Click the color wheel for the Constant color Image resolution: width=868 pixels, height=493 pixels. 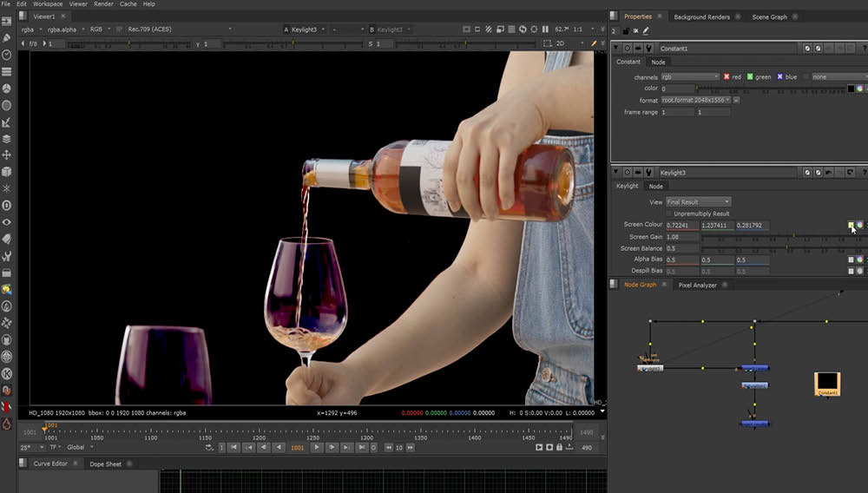click(x=859, y=89)
